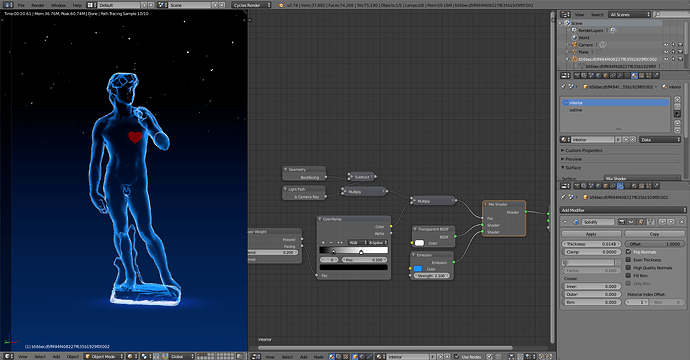Click Transparent BSDF white color swatch
This screenshot has width=690, height=360.
pyautogui.click(x=419, y=243)
